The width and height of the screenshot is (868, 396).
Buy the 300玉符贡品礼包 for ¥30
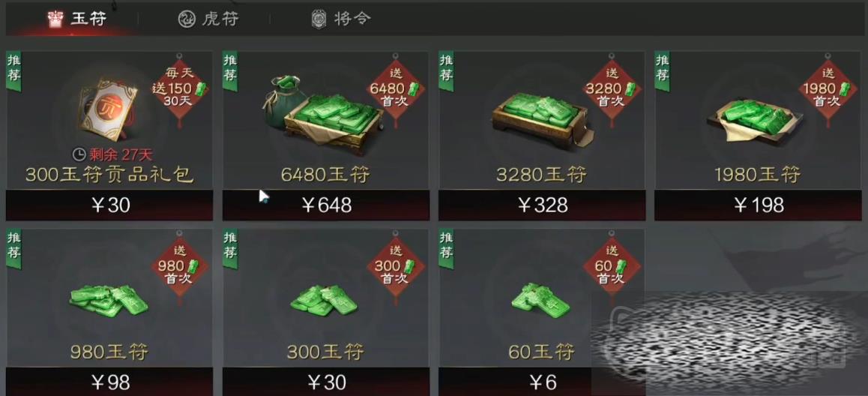coord(109,205)
